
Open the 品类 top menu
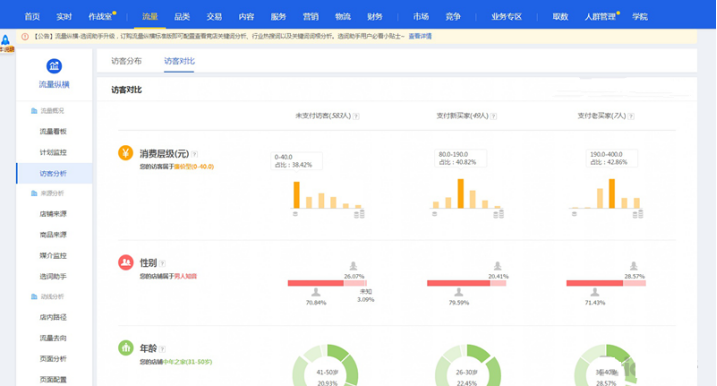pyautogui.click(x=182, y=16)
